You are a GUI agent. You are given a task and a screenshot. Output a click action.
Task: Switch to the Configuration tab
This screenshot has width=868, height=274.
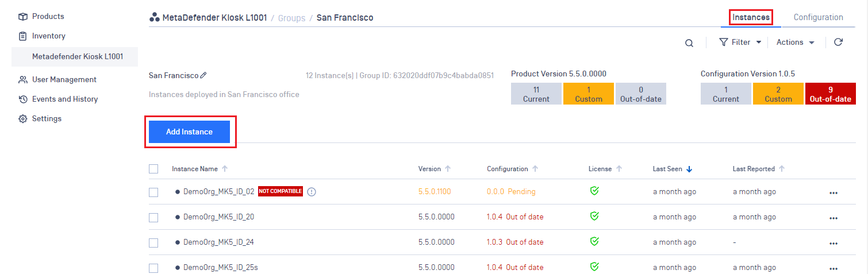click(x=818, y=17)
